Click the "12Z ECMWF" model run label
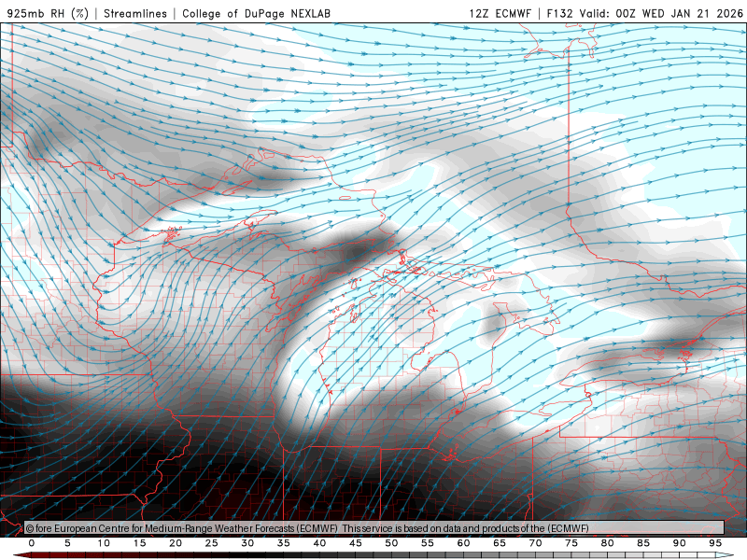 (500, 13)
